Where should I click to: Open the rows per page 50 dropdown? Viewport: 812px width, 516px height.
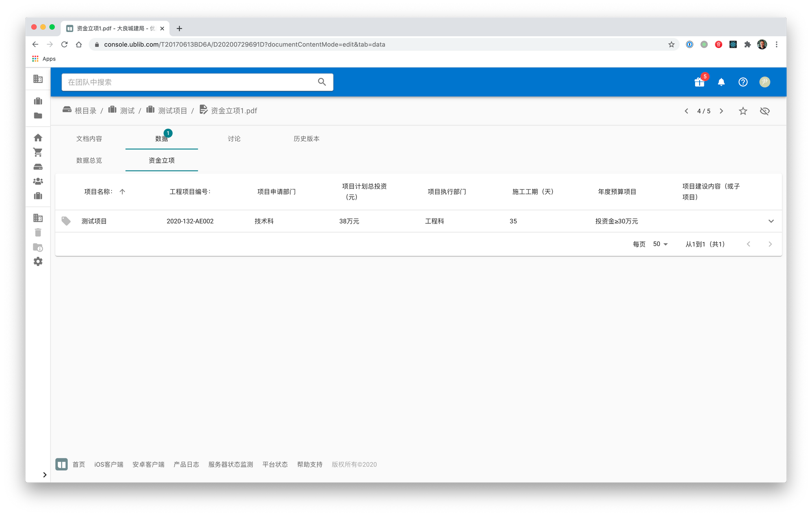pyautogui.click(x=660, y=244)
